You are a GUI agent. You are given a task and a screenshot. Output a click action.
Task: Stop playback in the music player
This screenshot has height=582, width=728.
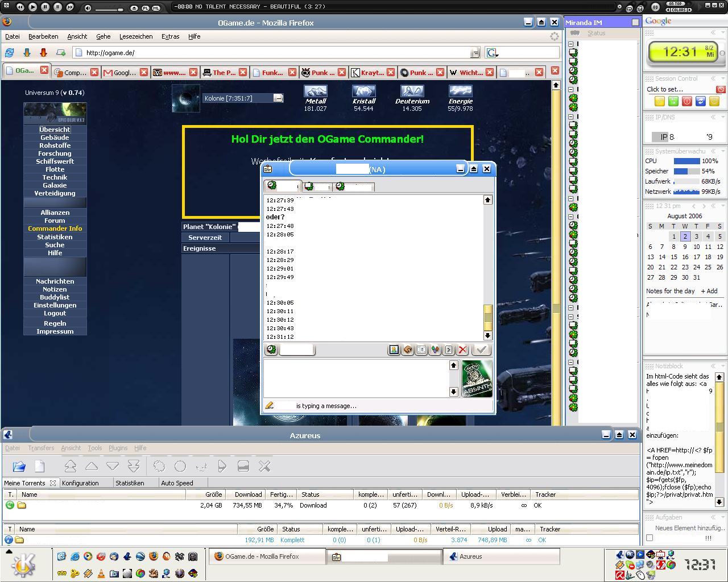57,7
